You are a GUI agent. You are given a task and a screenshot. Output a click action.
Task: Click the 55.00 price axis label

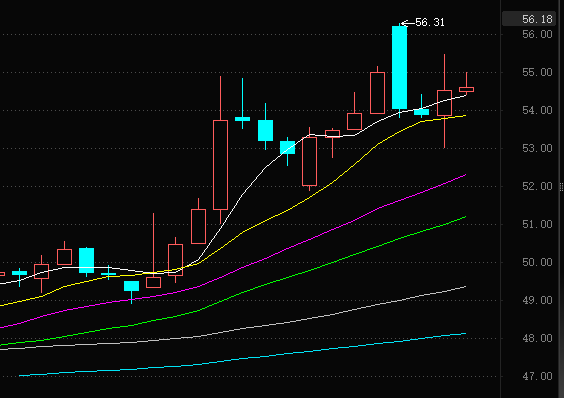(x=537, y=72)
